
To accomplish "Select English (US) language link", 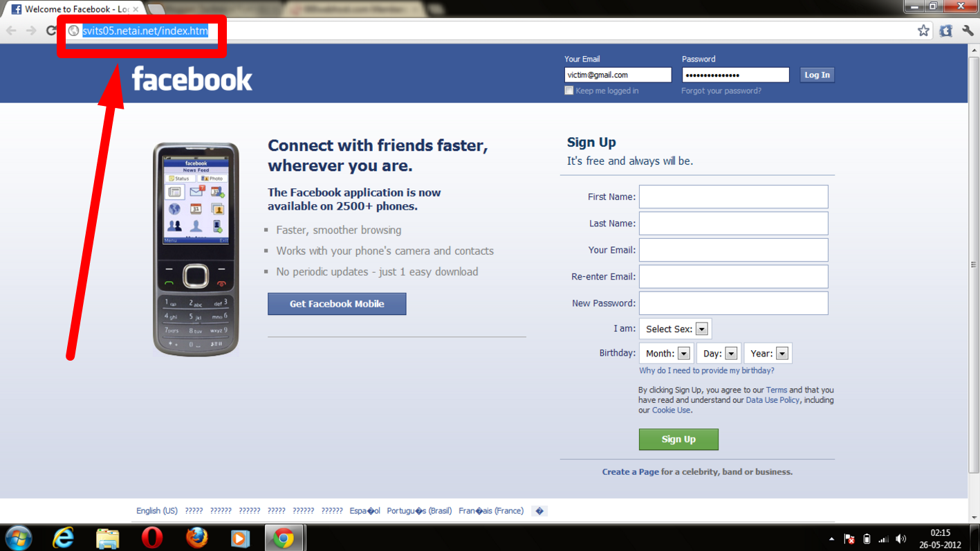I will 157,511.
